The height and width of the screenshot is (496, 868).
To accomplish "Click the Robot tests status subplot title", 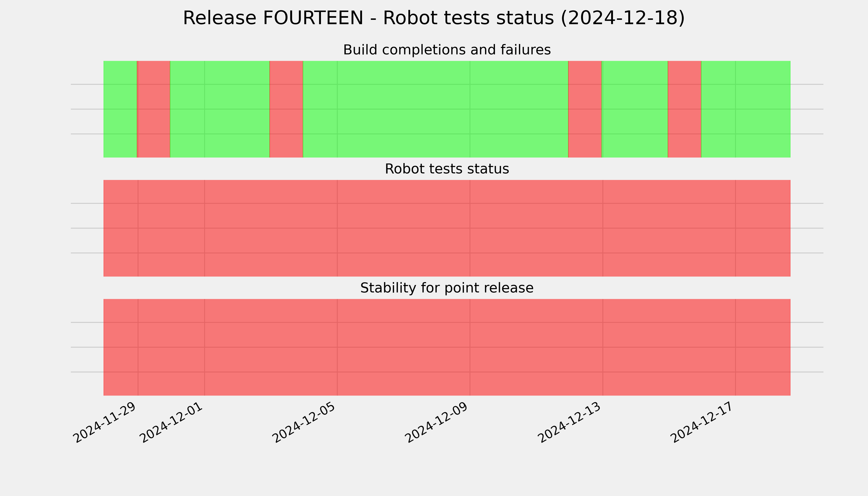I will coord(447,169).
